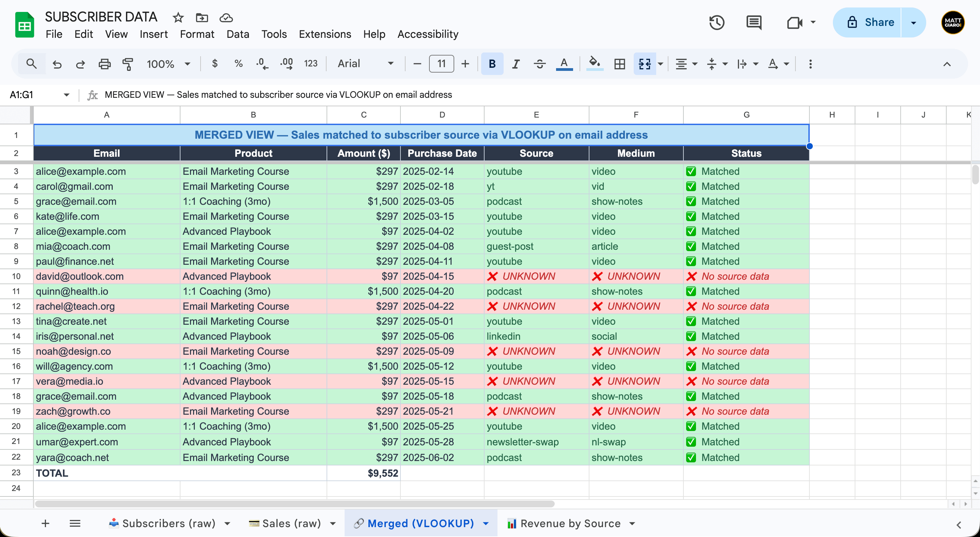Open the Extensions menu

pyautogui.click(x=325, y=34)
